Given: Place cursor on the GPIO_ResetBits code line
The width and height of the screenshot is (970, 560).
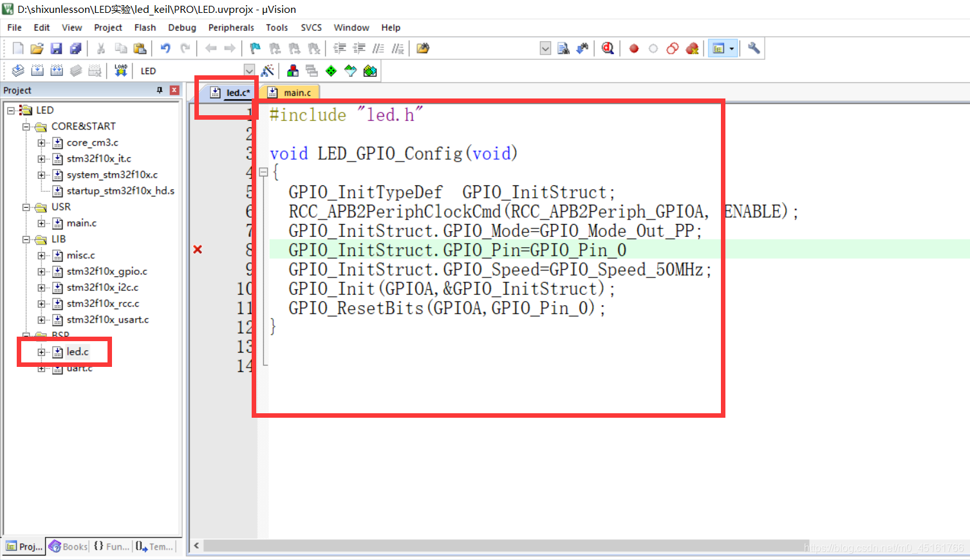Looking at the screenshot, I should click(447, 308).
